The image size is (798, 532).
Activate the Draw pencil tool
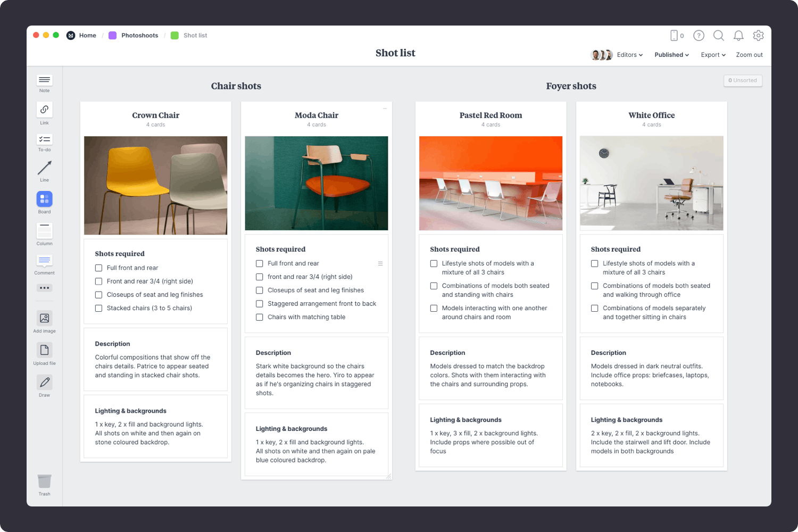click(x=44, y=382)
